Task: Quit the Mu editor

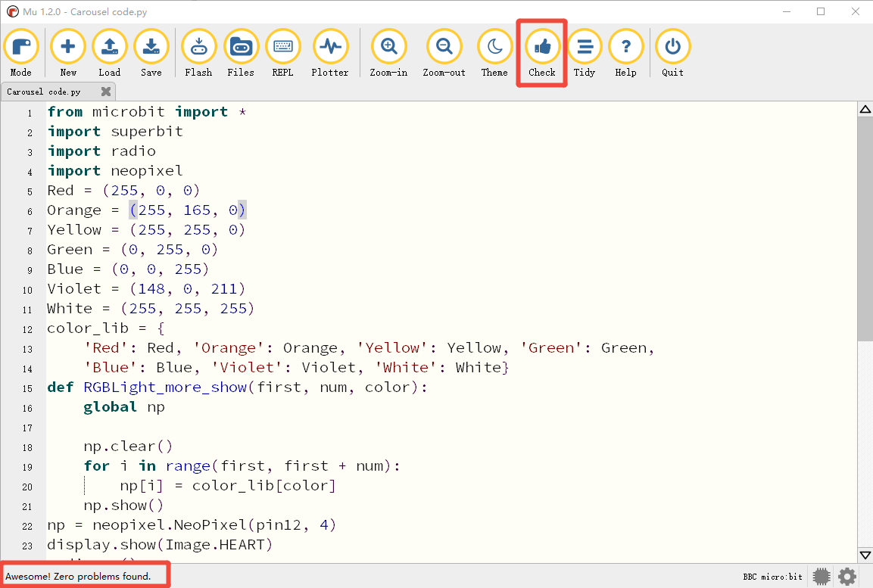Action: tap(672, 54)
